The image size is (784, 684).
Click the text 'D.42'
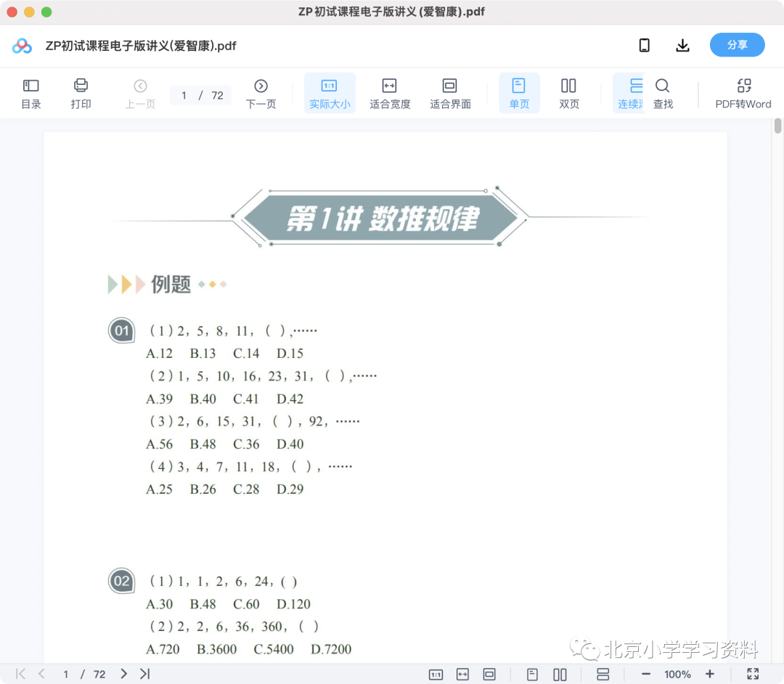click(x=290, y=399)
